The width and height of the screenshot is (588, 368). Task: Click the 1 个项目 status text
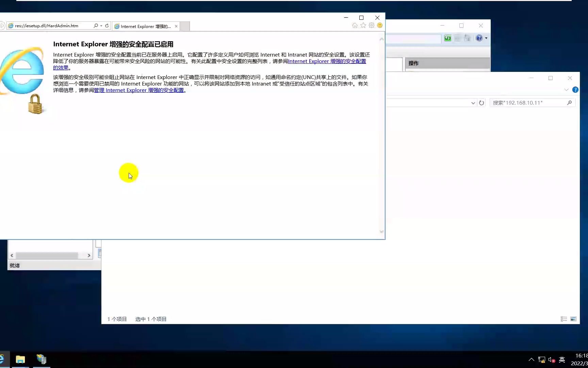click(117, 319)
